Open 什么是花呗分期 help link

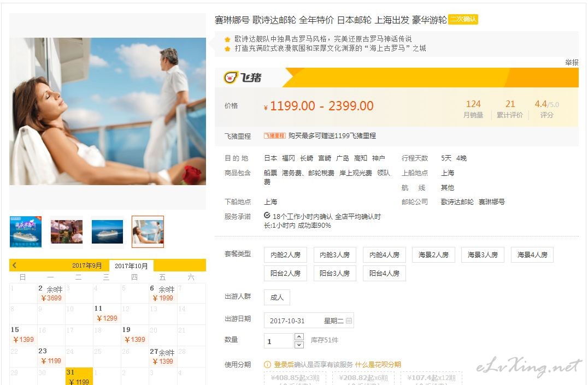click(378, 364)
